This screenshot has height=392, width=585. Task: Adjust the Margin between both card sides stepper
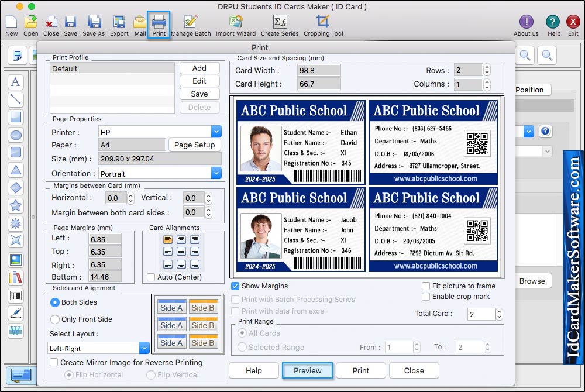pyautogui.click(x=209, y=212)
